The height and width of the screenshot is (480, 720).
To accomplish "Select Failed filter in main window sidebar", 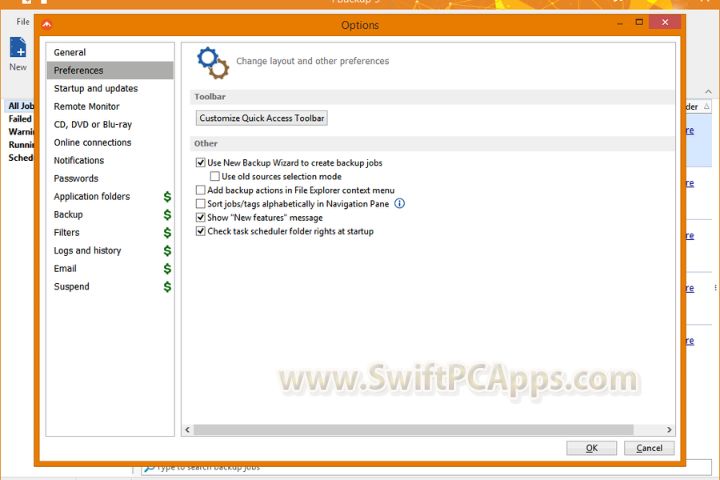I will tap(20, 119).
